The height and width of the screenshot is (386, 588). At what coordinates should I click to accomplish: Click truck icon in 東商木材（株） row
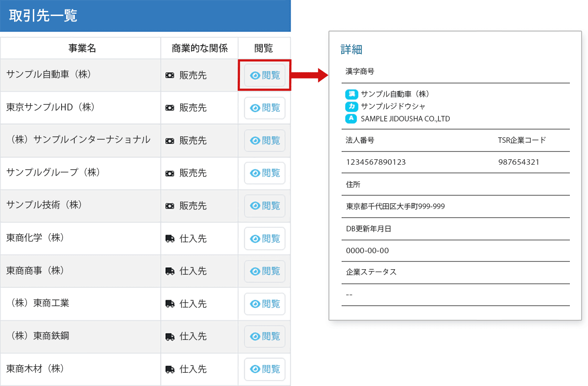(170, 369)
